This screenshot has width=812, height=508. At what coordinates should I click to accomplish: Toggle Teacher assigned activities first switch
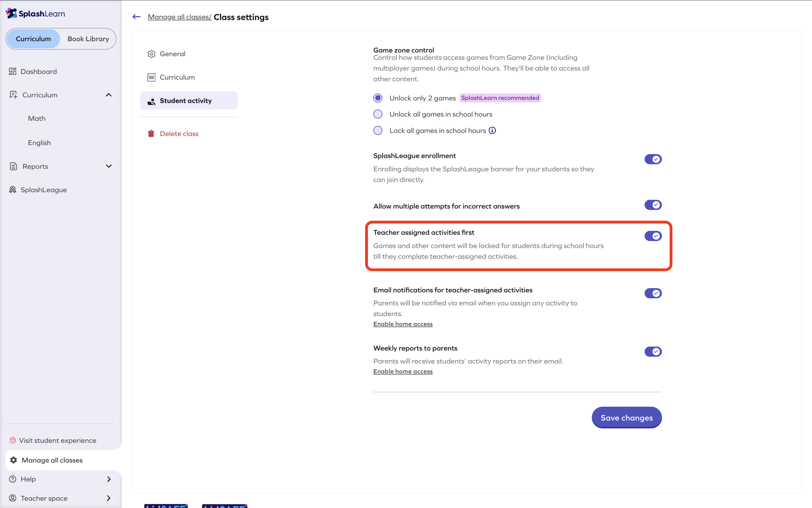coord(653,236)
